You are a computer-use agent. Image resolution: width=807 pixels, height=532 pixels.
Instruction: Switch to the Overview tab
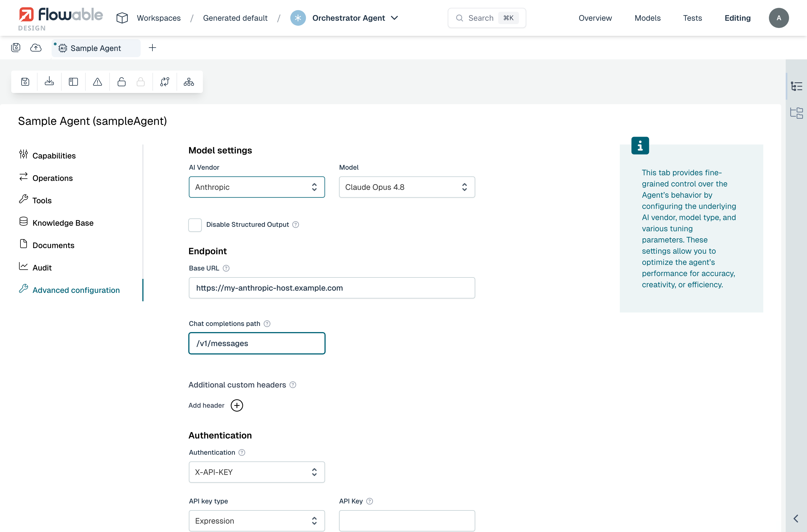[x=595, y=18]
